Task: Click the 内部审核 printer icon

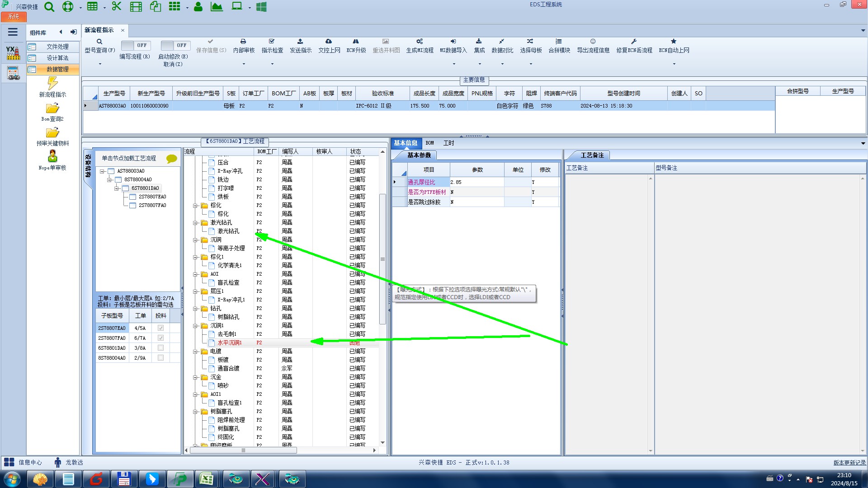Action: click(243, 42)
